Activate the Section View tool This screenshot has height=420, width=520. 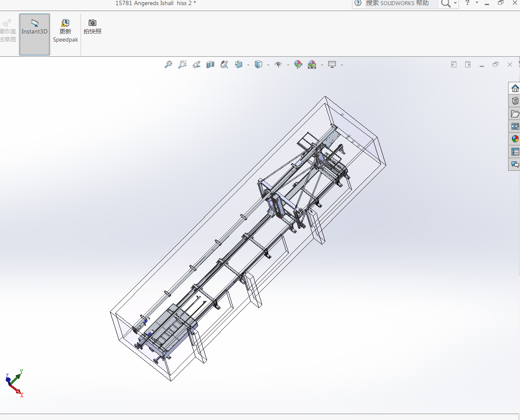tap(210, 64)
